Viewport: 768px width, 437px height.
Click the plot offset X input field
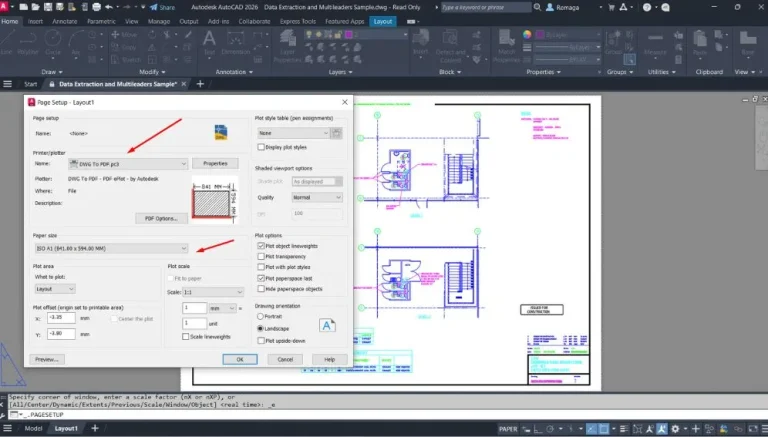tap(61, 317)
